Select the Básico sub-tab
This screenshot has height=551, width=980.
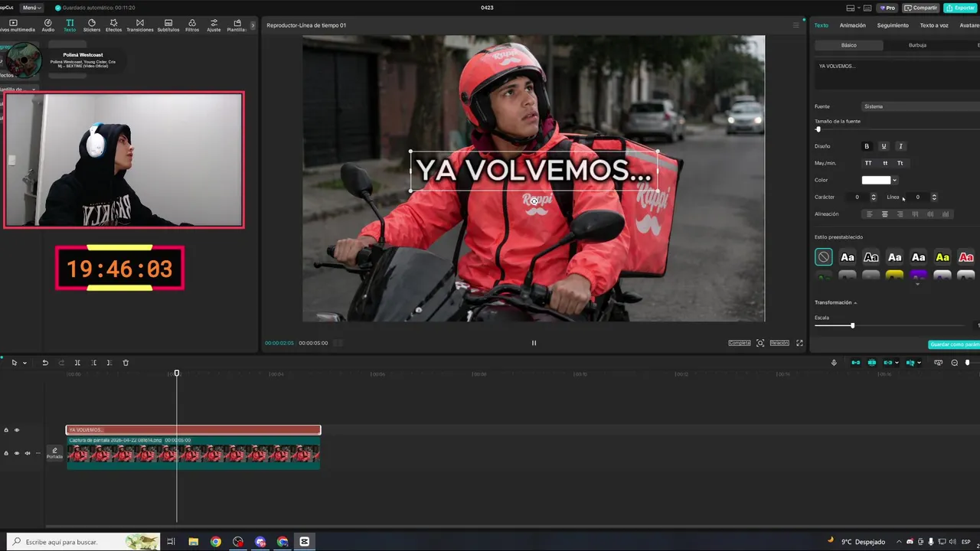[849, 45]
